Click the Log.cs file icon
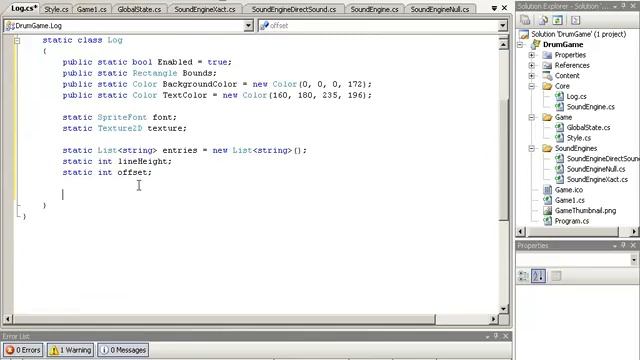The width and height of the screenshot is (640, 360). (x=559, y=96)
